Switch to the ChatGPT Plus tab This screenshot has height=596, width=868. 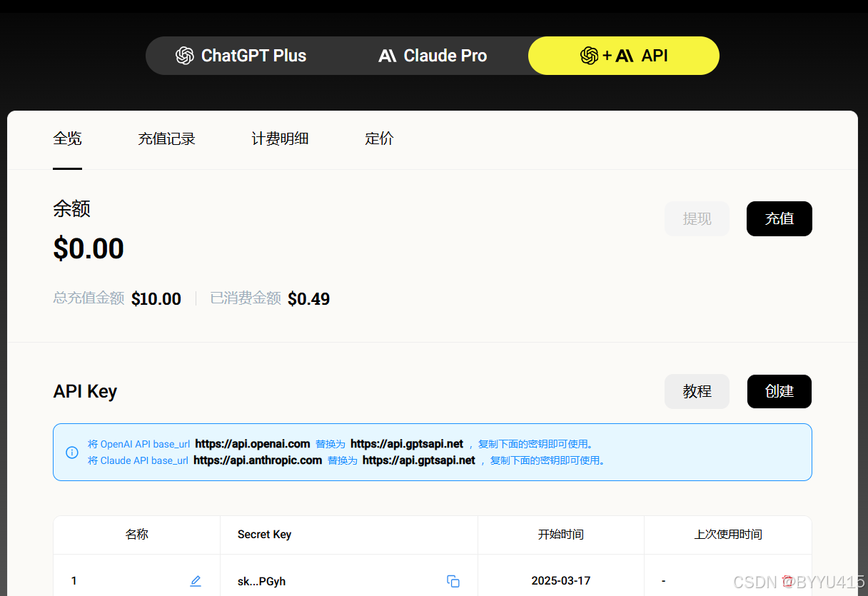(241, 56)
